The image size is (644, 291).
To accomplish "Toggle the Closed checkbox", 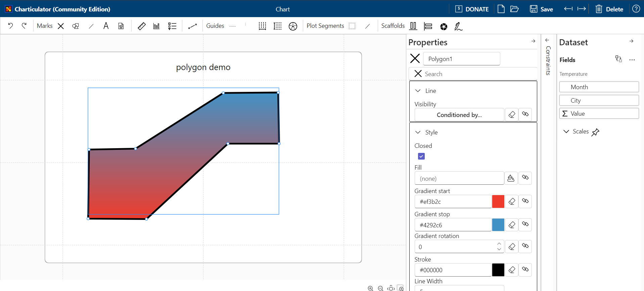I will pos(421,156).
